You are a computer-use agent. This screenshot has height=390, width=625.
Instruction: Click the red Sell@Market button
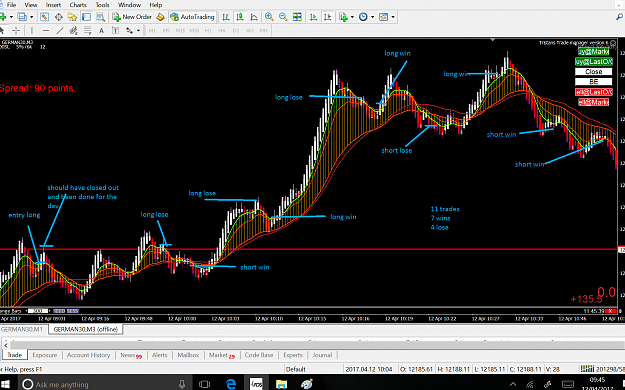[x=594, y=102]
